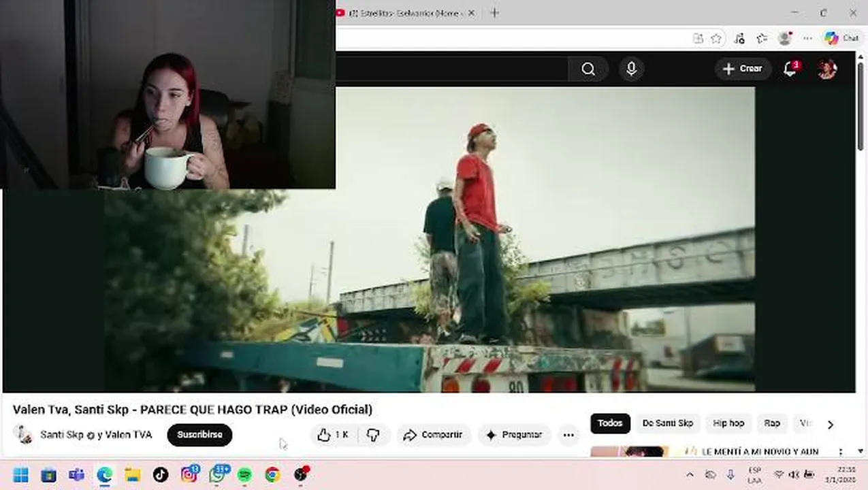This screenshot has width=868, height=490.
Task: Open the media control icon in Edge toolbar
Action: pos(739,39)
